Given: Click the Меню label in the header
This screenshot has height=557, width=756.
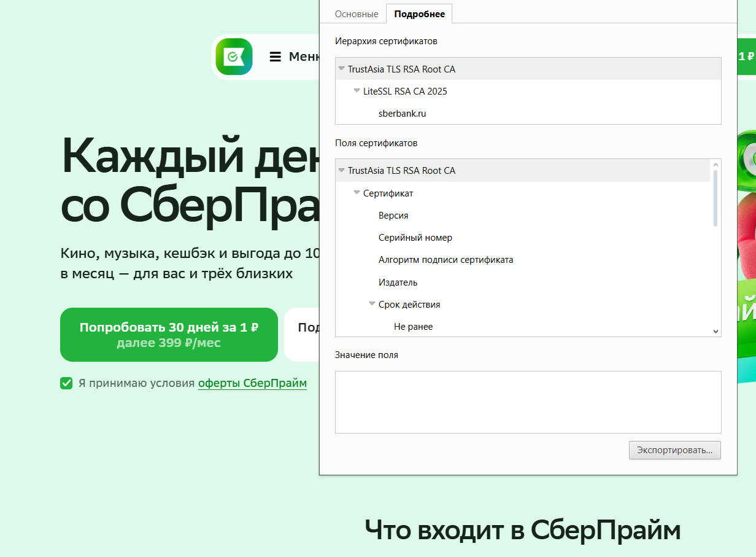Looking at the screenshot, I should click(304, 56).
